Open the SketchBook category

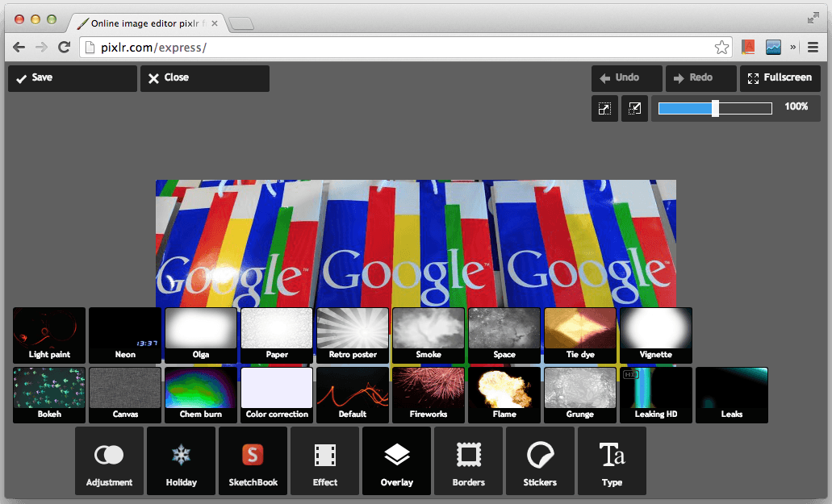click(253, 460)
